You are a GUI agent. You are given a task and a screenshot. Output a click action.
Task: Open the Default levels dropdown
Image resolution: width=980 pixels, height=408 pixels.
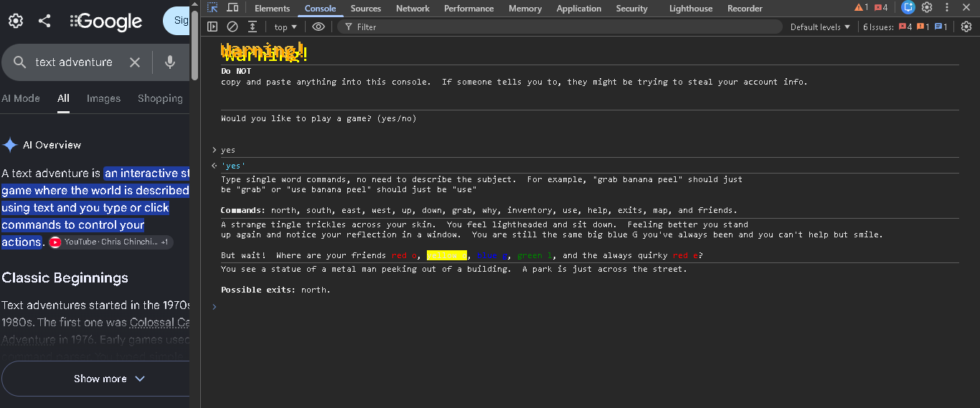click(x=820, y=27)
